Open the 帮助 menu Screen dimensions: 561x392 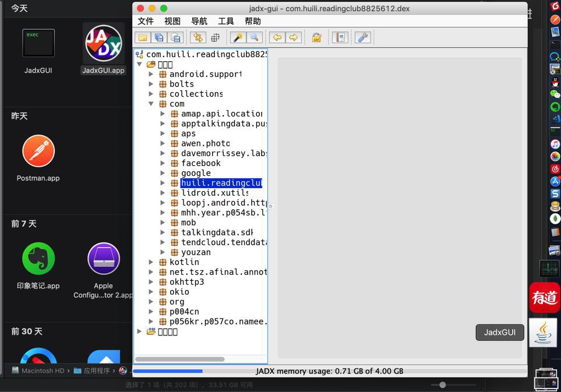coord(253,21)
